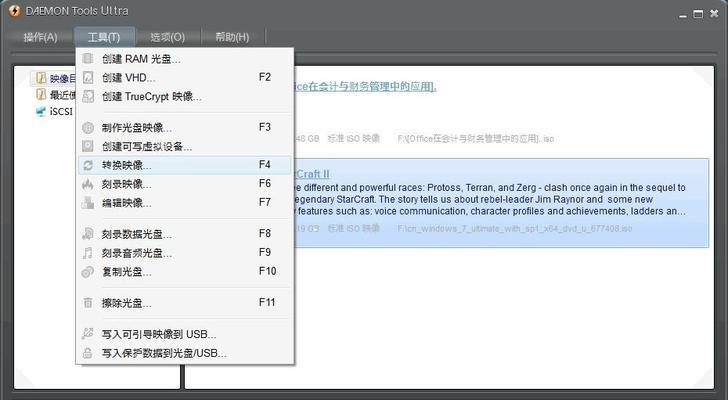The height and width of the screenshot is (400, 728).
Task: Choose 创建 RAM 光盘... menu entry
Action: (185, 59)
